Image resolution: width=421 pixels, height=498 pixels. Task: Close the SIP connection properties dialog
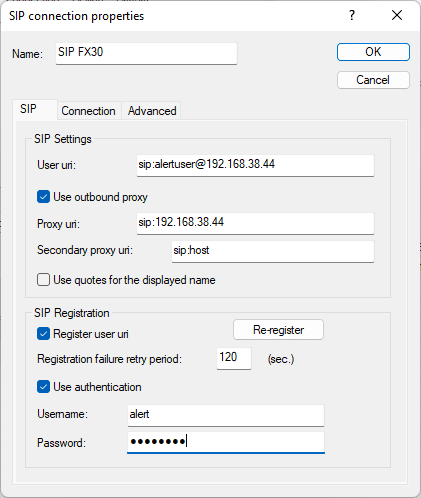tap(397, 15)
